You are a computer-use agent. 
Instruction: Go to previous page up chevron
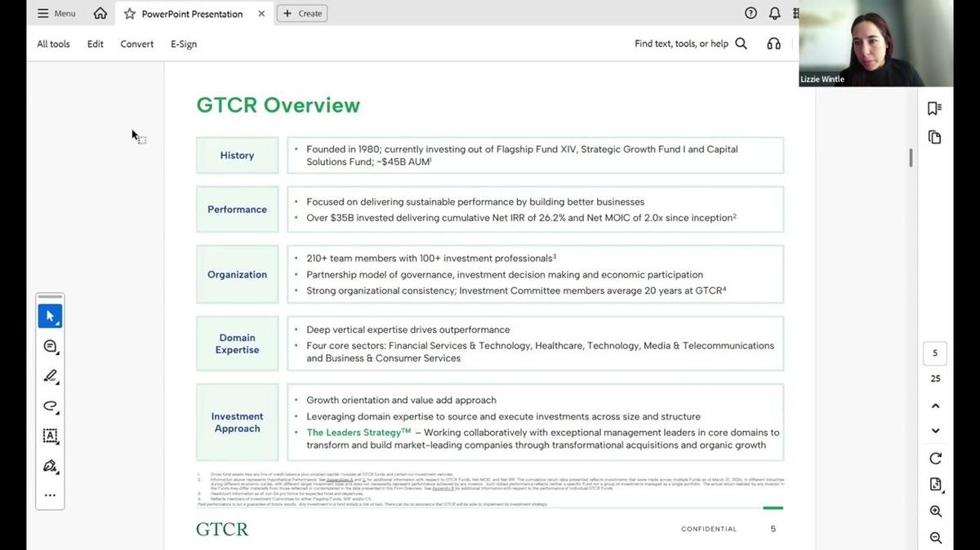(935, 406)
